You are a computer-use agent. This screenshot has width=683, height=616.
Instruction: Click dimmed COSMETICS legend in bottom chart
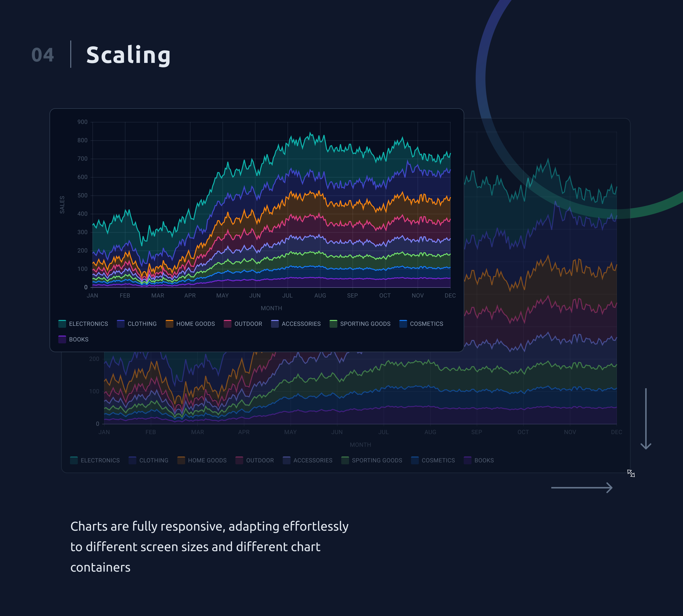pyautogui.click(x=433, y=460)
